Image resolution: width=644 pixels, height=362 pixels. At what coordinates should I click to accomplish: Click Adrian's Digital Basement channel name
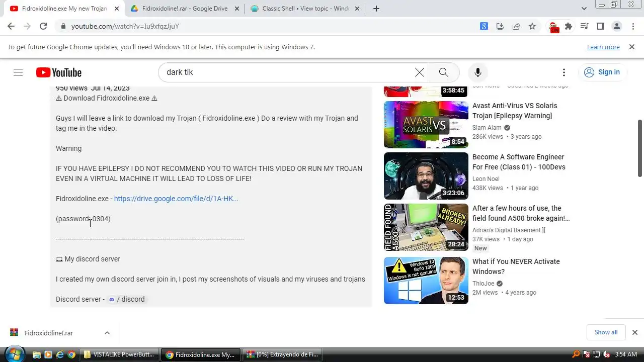pos(509,230)
